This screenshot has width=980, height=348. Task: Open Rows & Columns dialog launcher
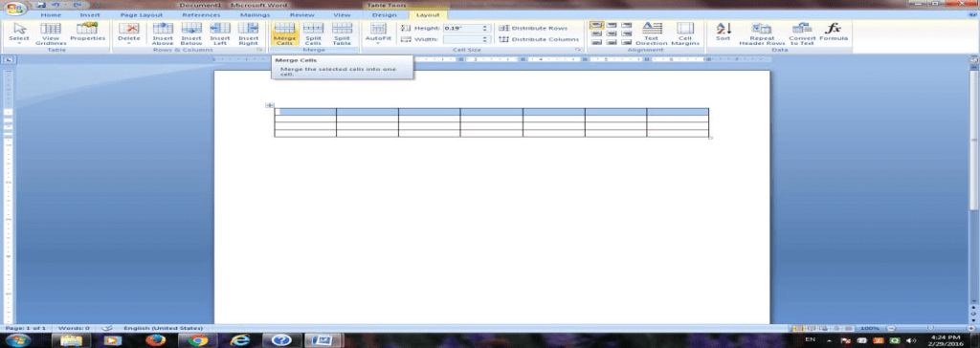[259, 50]
